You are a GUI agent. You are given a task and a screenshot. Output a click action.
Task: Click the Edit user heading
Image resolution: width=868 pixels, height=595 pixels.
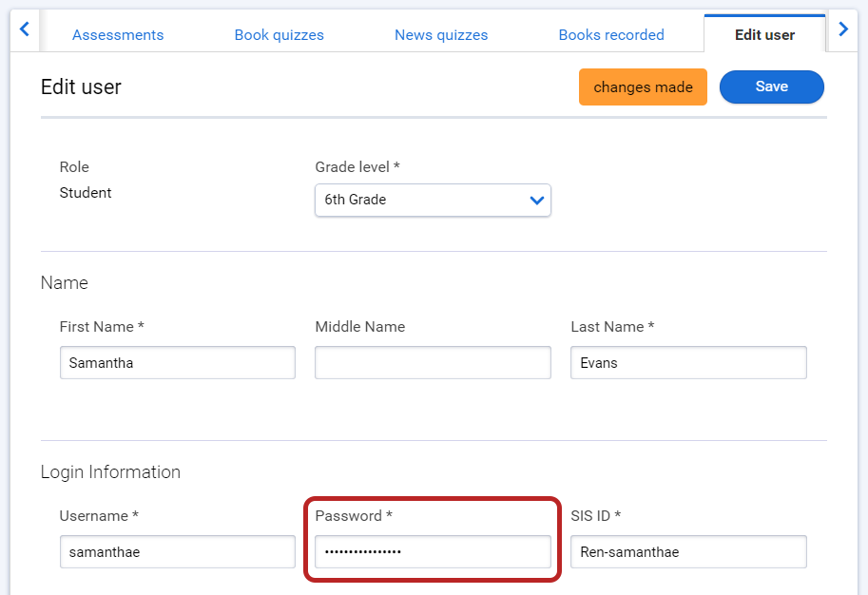pyautogui.click(x=81, y=86)
